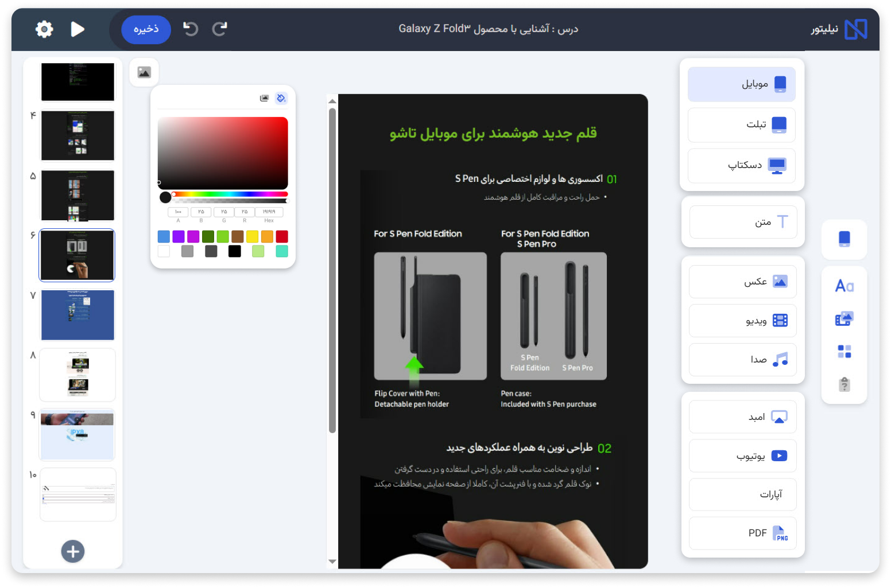Add a new slide with plus button
Viewport: 891px width, 588px height.
tap(73, 552)
